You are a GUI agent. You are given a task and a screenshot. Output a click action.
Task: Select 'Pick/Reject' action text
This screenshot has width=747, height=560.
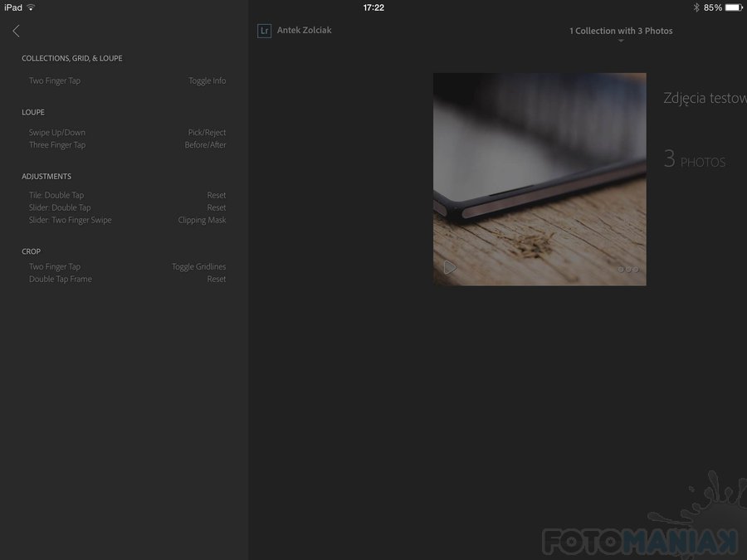point(207,133)
